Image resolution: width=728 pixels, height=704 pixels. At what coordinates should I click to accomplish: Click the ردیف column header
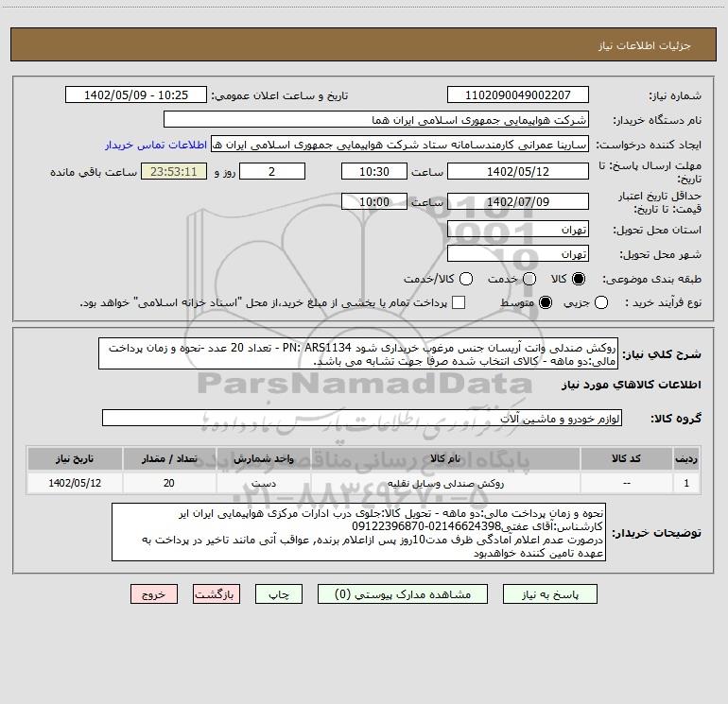pyautogui.click(x=686, y=458)
